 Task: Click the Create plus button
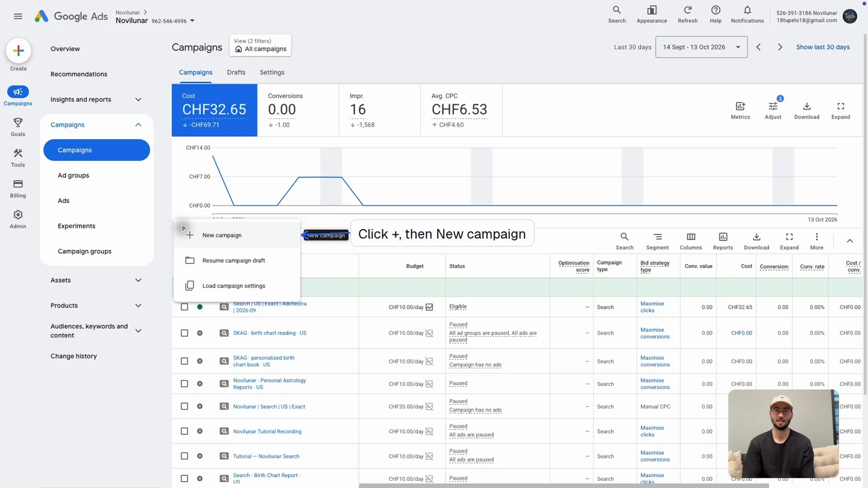18,51
